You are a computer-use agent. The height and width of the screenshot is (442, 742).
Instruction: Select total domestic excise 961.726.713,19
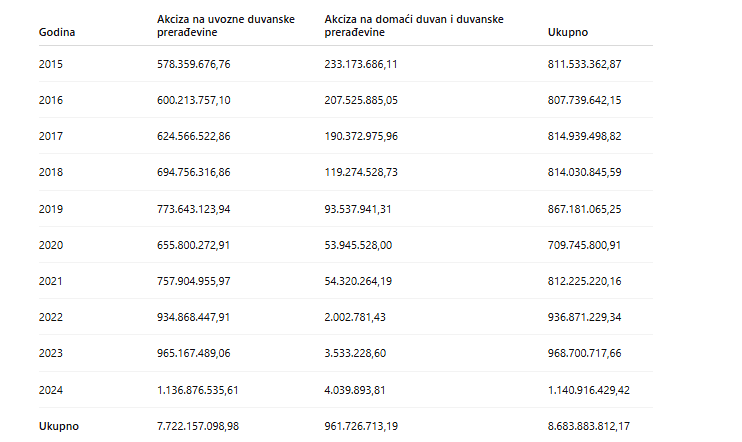[x=361, y=426]
